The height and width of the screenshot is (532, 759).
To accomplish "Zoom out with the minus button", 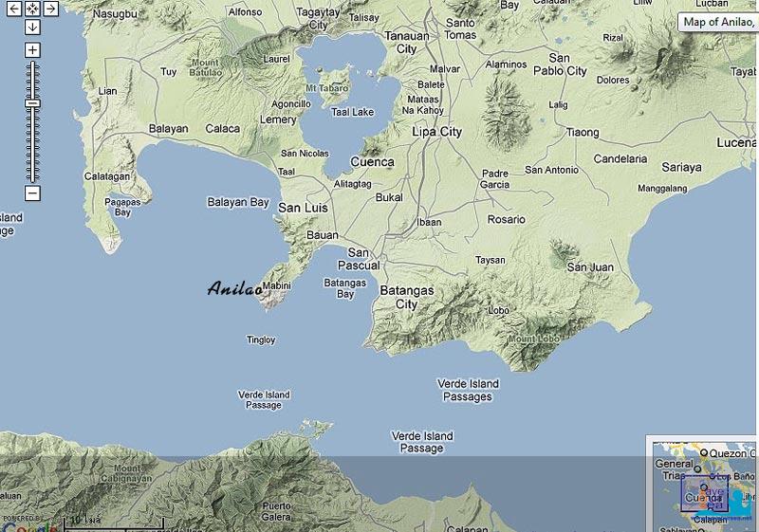I will tap(32, 193).
